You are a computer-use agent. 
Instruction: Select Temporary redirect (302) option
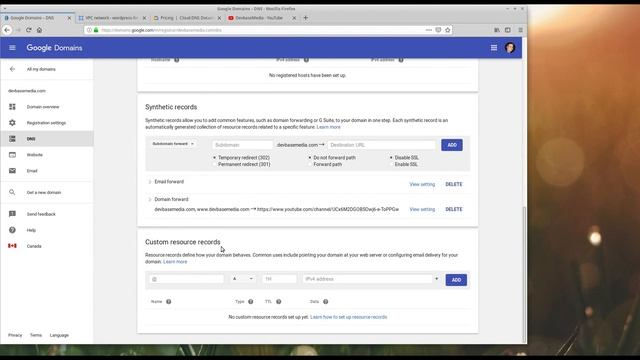214,158
